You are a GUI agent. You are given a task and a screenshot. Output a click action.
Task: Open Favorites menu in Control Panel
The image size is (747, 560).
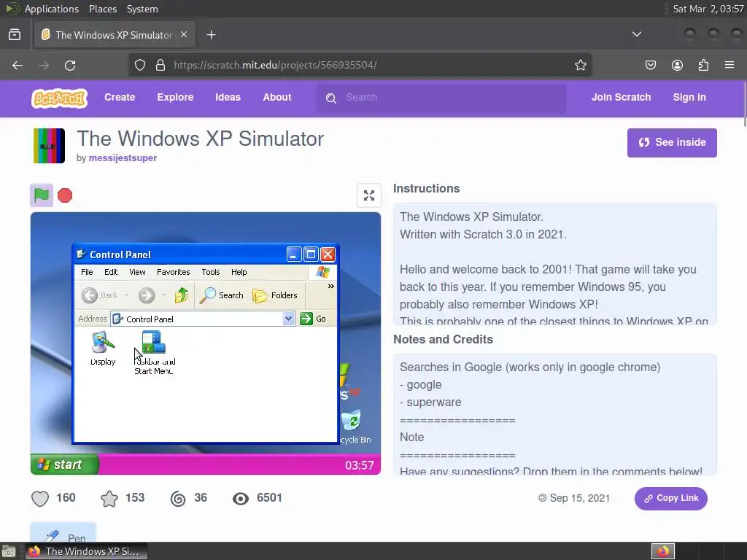(x=174, y=272)
